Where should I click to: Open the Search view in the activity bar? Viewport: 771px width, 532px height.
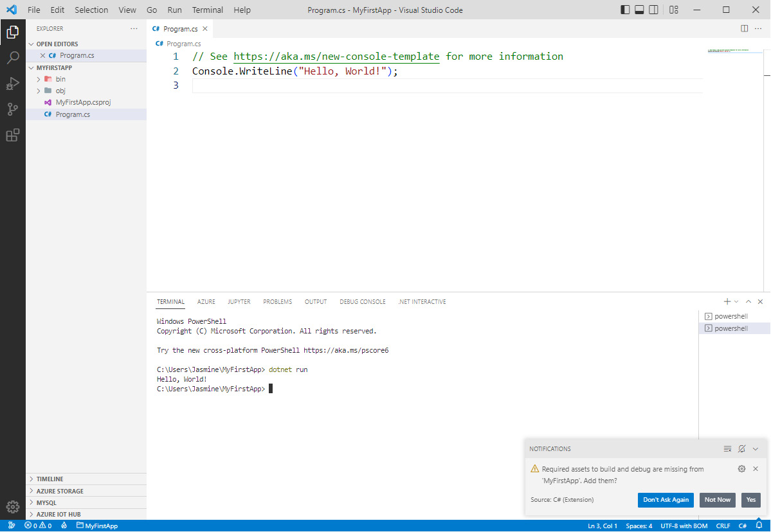coord(13,57)
